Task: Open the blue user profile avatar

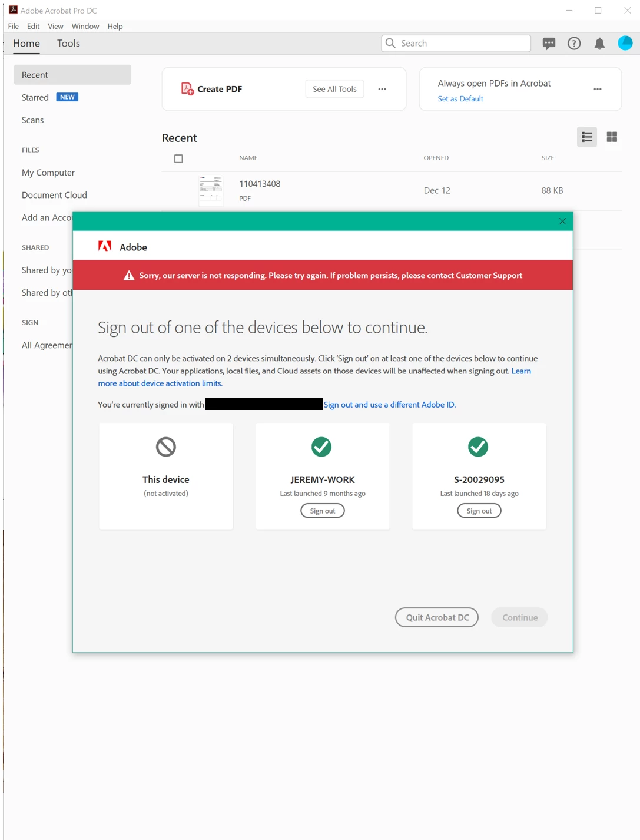Action: point(625,43)
